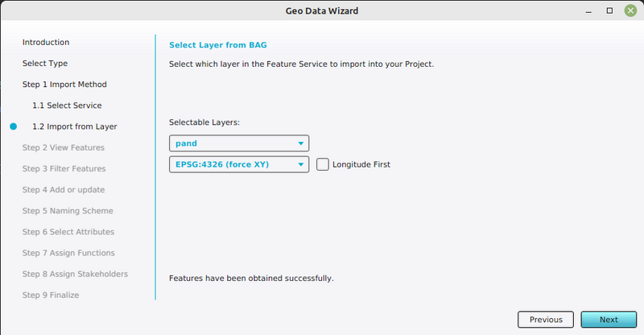Click Step 3 Filter Features
The image size is (644, 335).
click(64, 168)
